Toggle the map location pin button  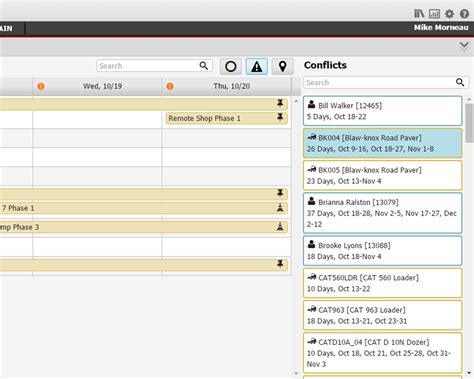click(283, 66)
